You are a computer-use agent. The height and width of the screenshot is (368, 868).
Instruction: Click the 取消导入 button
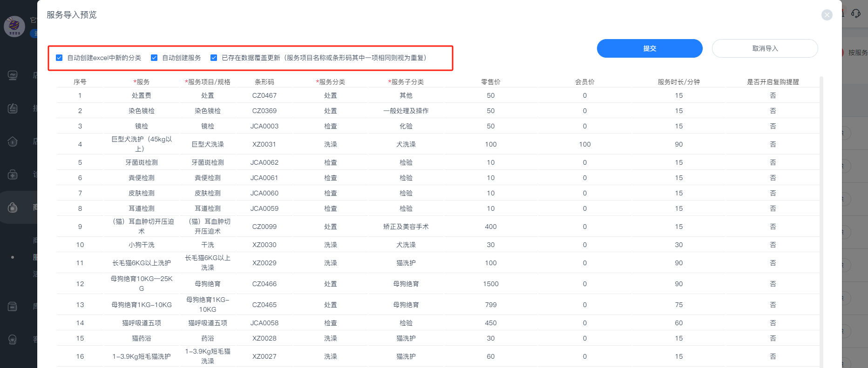[x=765, y=48]
